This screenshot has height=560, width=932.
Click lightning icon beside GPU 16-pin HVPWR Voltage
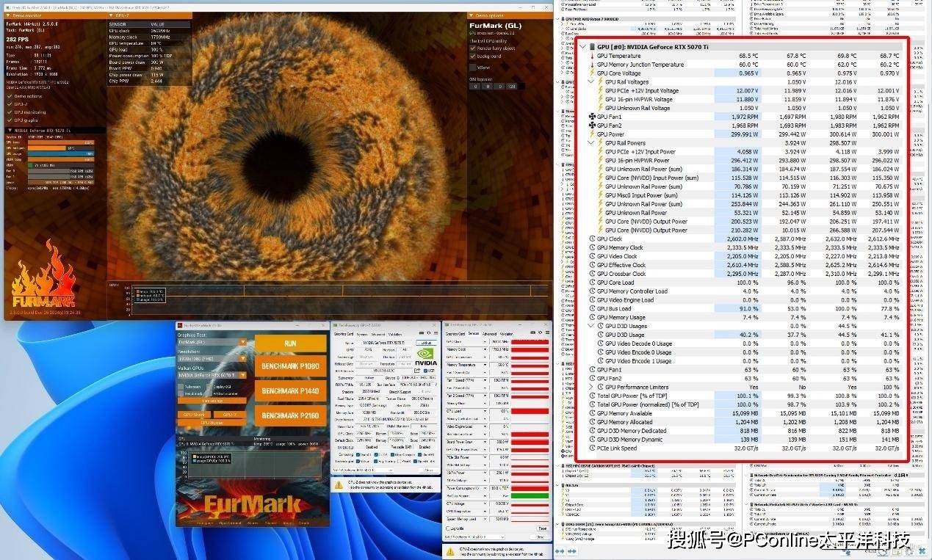tap(601, 99)
